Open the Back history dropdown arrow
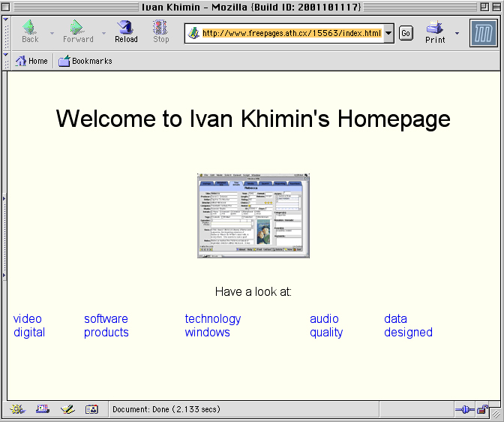This screenshot has height=422, width=504. point(52,33)
